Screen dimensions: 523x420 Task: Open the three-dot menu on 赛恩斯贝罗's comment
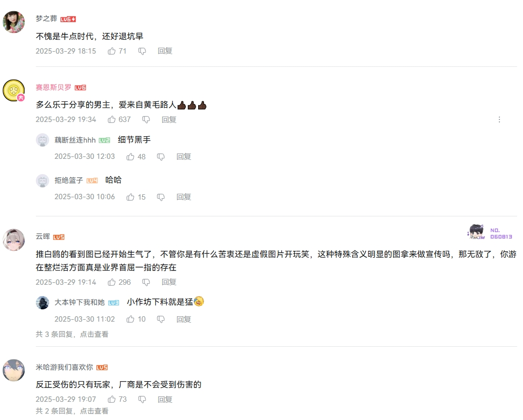coord(499,120)
